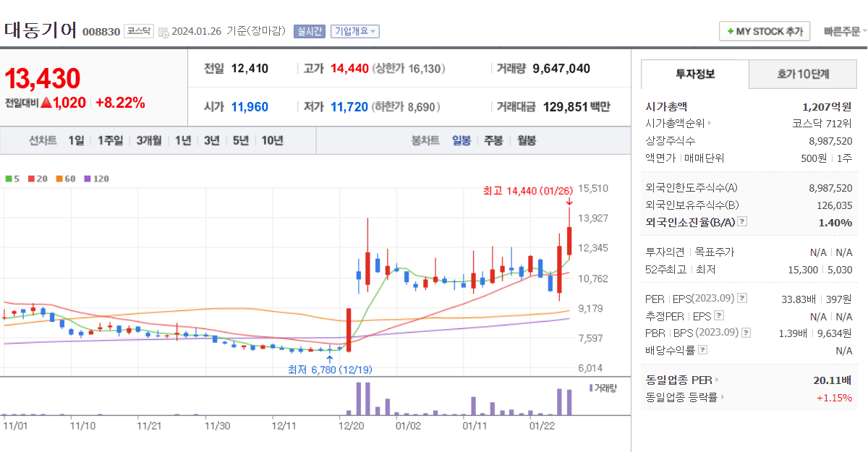Click the 시가총액 value 1,207억원
868x452 pixels.
[827, 106]
